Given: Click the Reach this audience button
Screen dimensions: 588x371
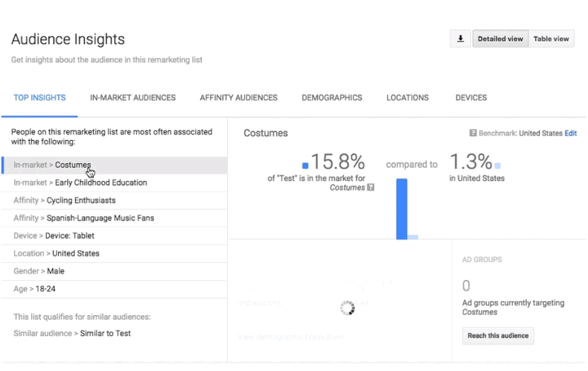Looking at the screenshot, I should pyautogui.click(x=498, y=336).
